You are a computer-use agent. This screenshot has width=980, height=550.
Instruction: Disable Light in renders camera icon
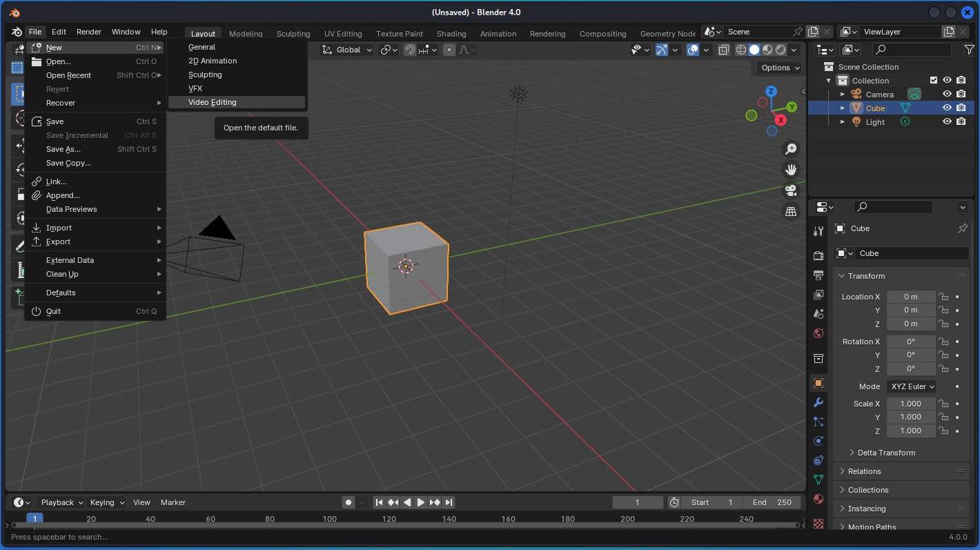tap(961, 121)
